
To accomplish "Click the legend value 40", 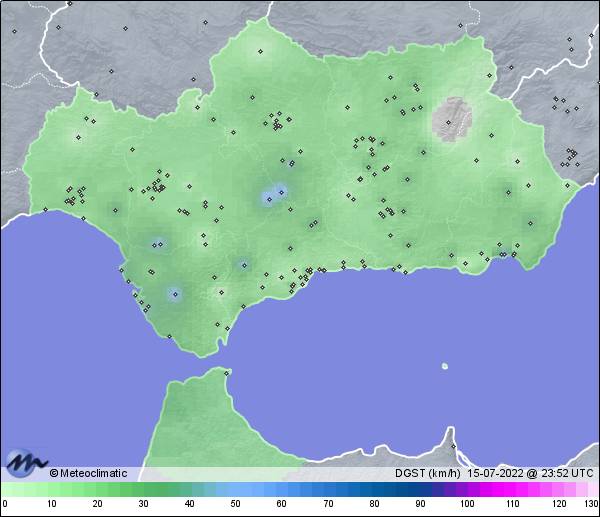I will [189, 504].
